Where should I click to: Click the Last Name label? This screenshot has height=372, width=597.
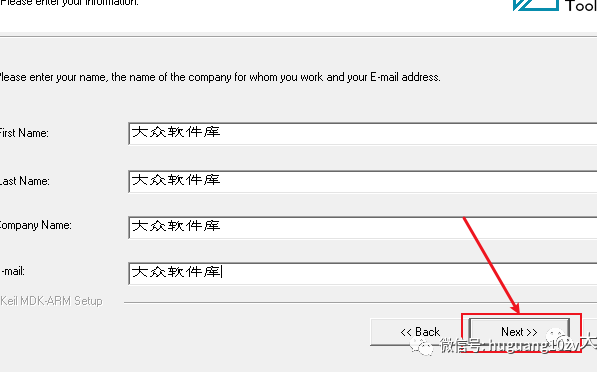point(25,181)
